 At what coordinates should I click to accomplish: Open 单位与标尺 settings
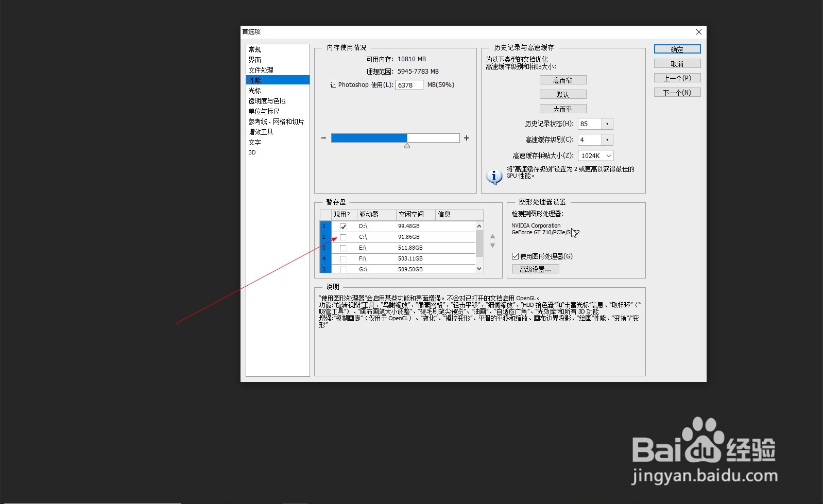tap(264, 111)
